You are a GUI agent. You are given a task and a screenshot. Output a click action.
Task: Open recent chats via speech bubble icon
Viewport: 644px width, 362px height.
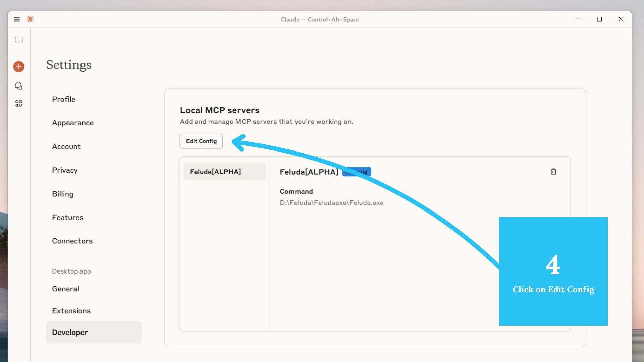coord(19,86)
